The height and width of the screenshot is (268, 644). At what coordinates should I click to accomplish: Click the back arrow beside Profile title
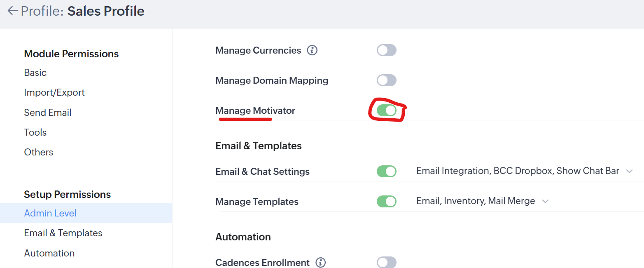13,11
